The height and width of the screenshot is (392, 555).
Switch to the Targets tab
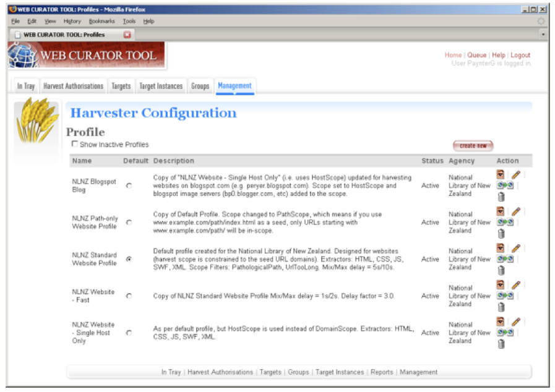tap(121, 87)
